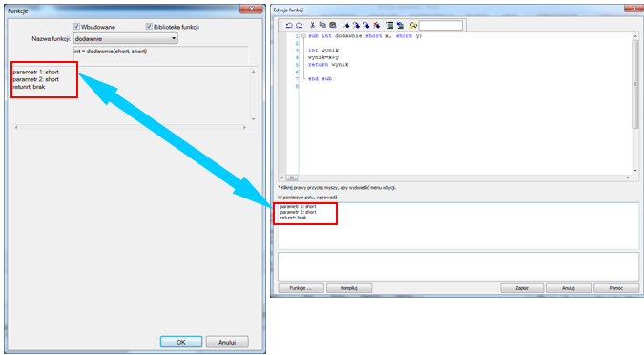Click the scroll-right arrow in Funkcje description box

pyautogui.click(x=244, y=127)
